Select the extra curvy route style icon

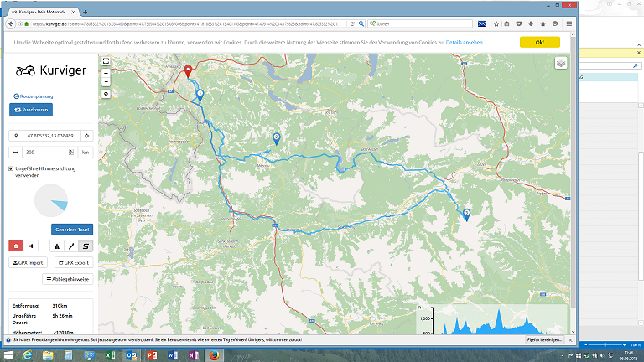(86, 246)
